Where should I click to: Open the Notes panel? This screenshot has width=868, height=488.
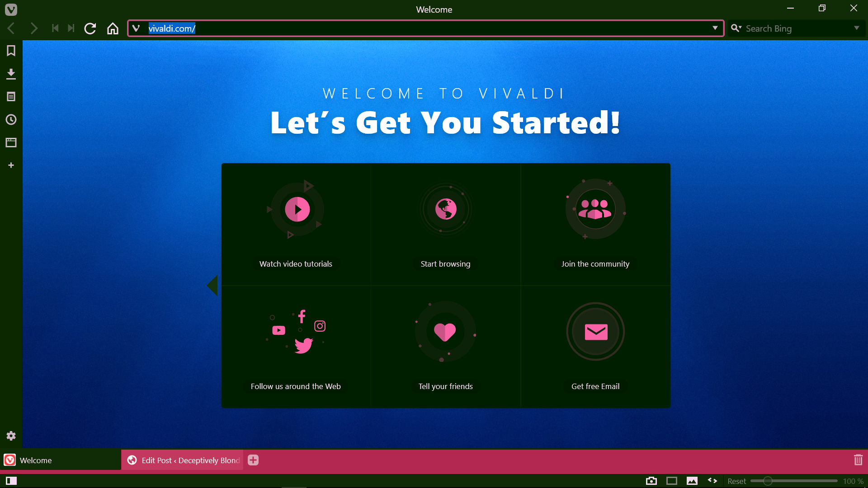(11, 97)
